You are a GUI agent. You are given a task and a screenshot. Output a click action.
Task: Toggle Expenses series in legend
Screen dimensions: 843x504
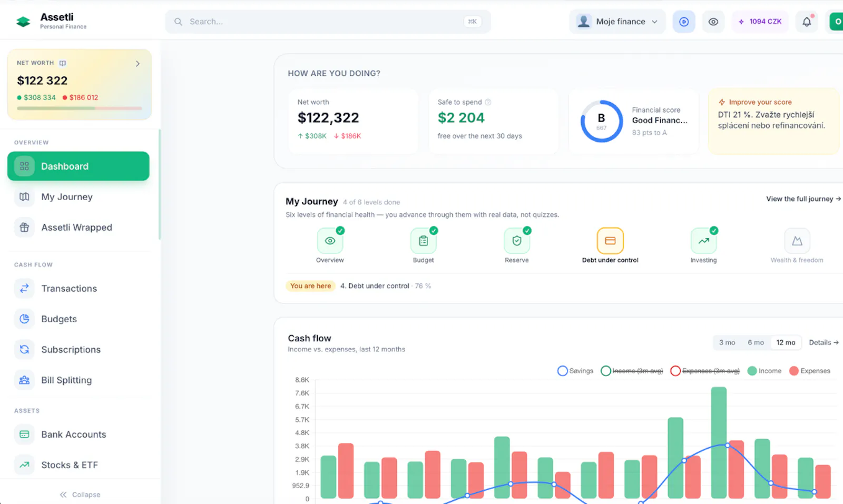pyautogui.click(x=810, y=371)
